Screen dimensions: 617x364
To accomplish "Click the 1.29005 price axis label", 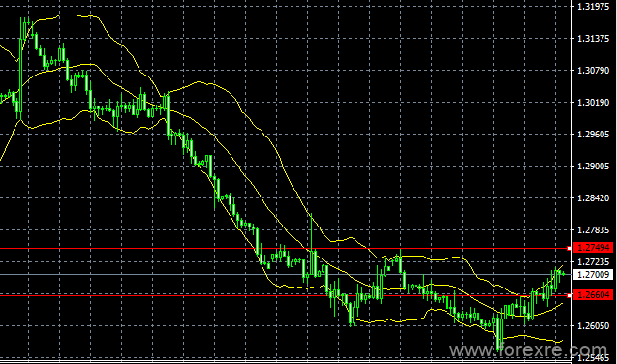I will 593,167.
